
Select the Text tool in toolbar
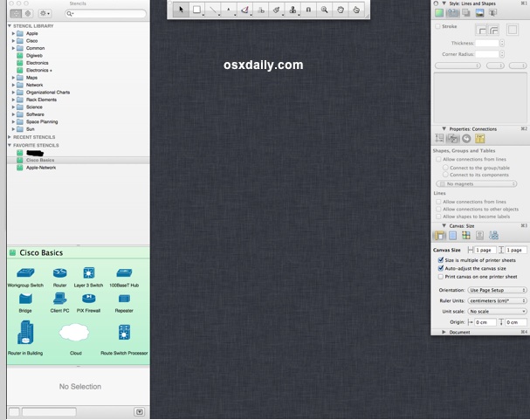(229, 10)
